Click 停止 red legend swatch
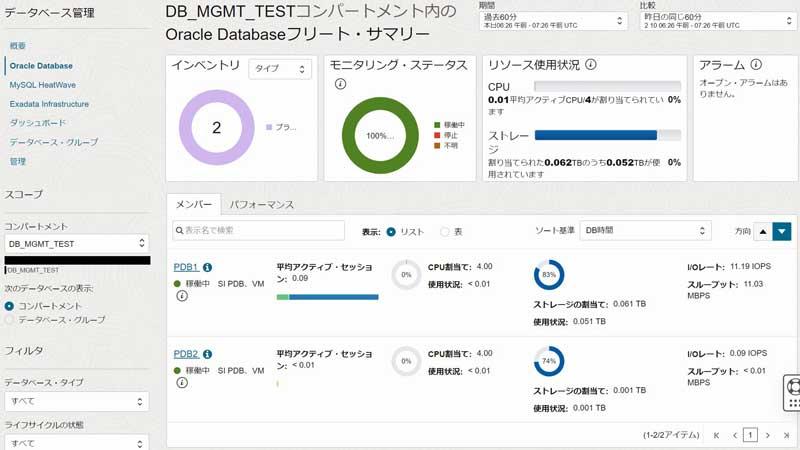Viewport: 800px width, 450px height. tap(437, 135)
